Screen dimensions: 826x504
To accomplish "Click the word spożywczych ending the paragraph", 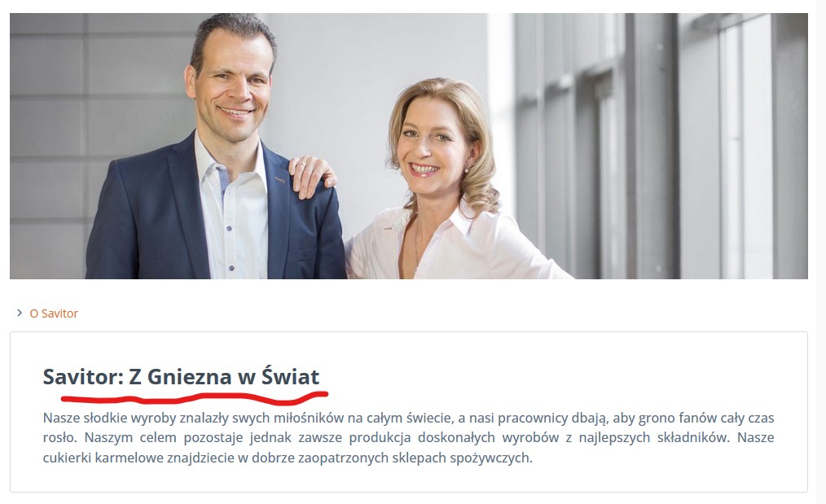I will pyautogui.click(x=490, y=458).
